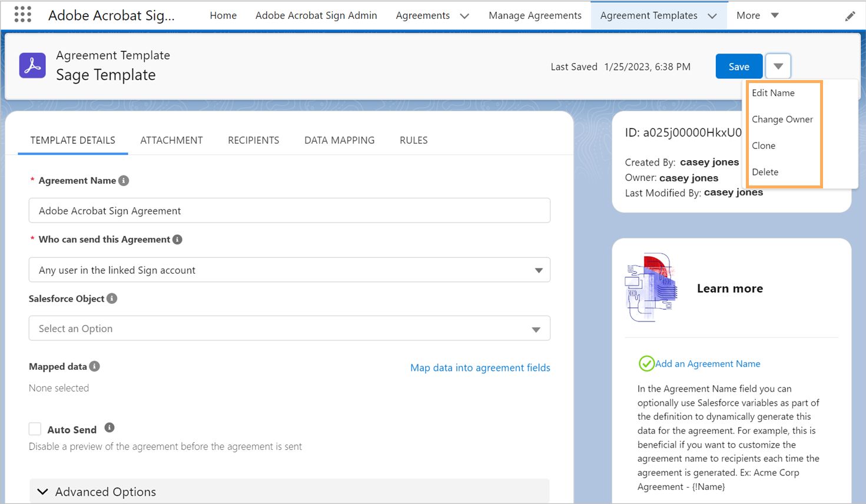Toggle the dropdown arrow next to Save

click(778, 66)
